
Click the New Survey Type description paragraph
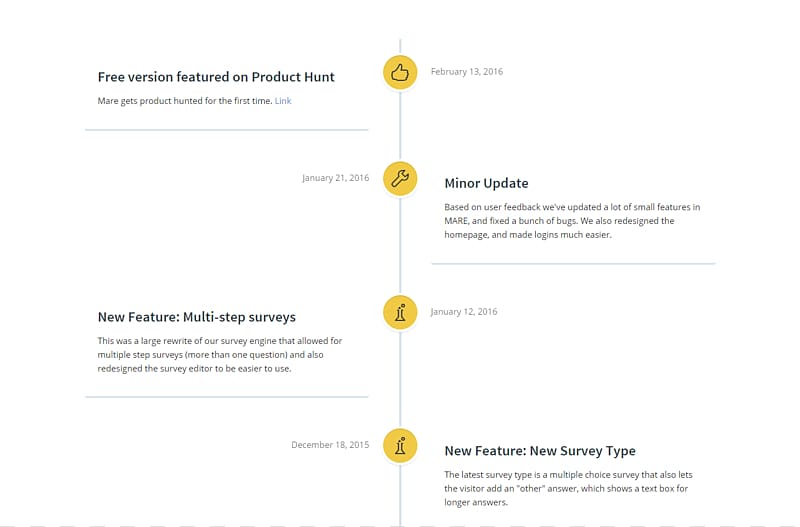click(568, 488)
